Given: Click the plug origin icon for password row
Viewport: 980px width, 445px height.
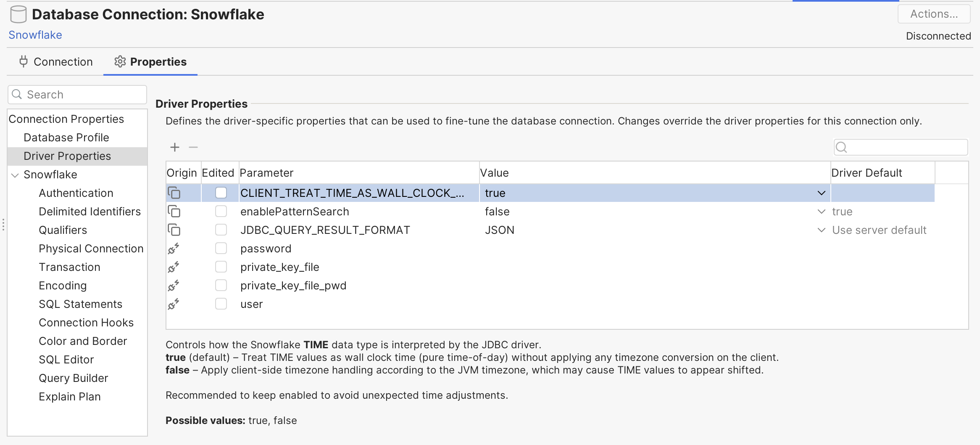Looking at the screenshot, I should (174, 249).
